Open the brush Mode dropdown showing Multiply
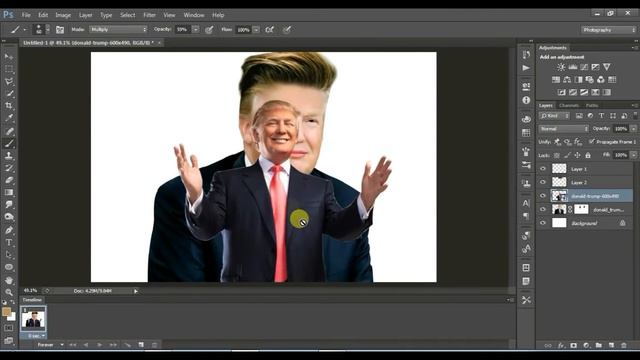Viewport: 640px width, 360px height. click(118, 29)
